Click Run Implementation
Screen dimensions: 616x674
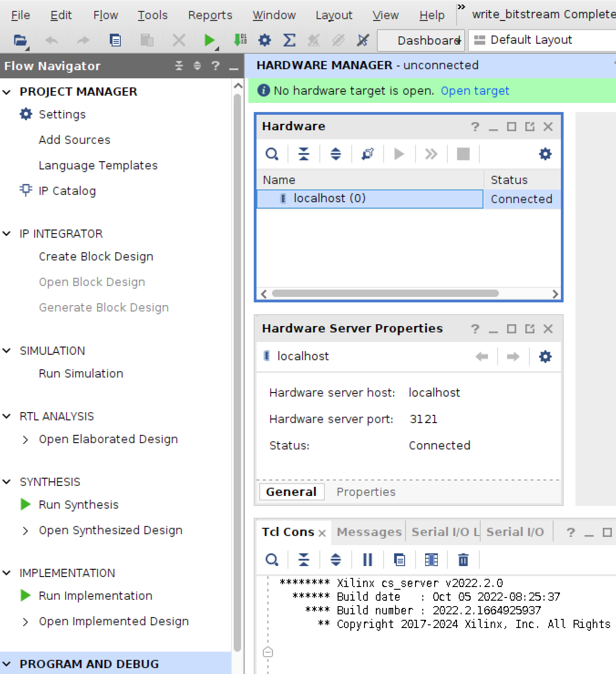tap(95, 596)
